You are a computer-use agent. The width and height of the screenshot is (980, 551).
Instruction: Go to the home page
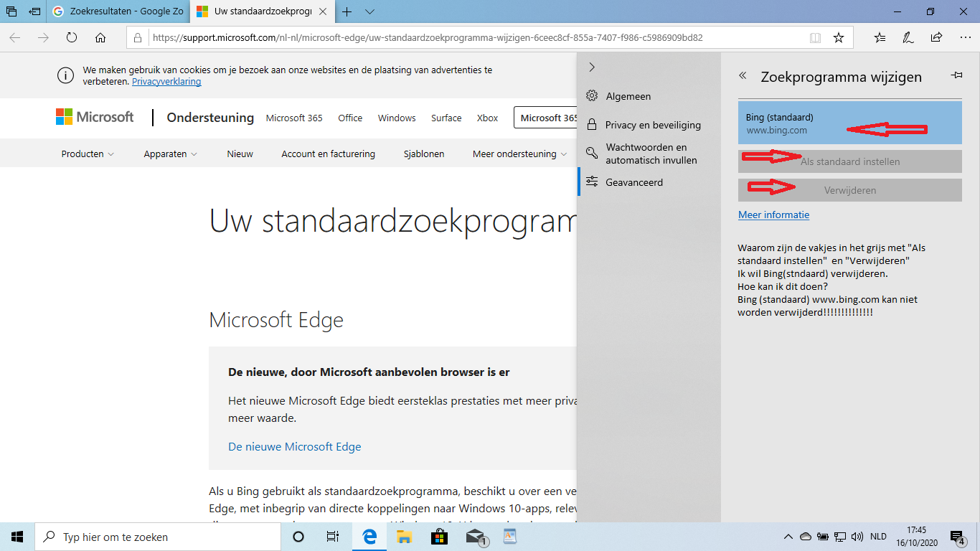(x=100, y=37)
